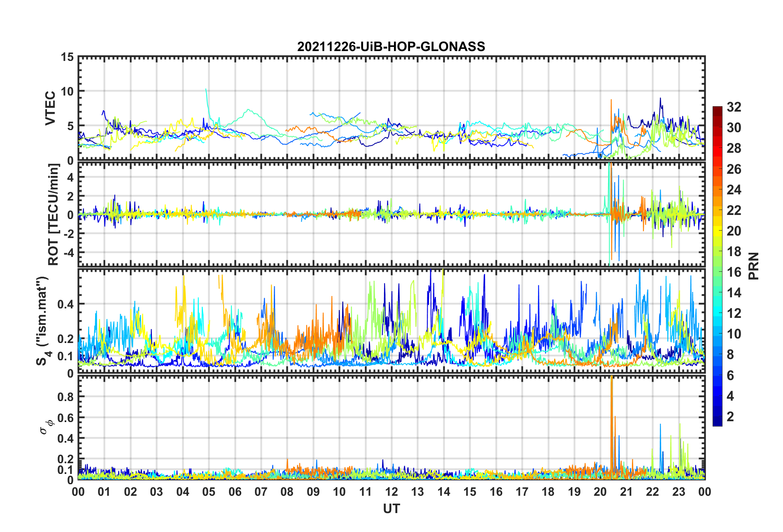Click the sigma phi axis label
The height and width of the screenshot is (532, 783).
coord(46,427)
